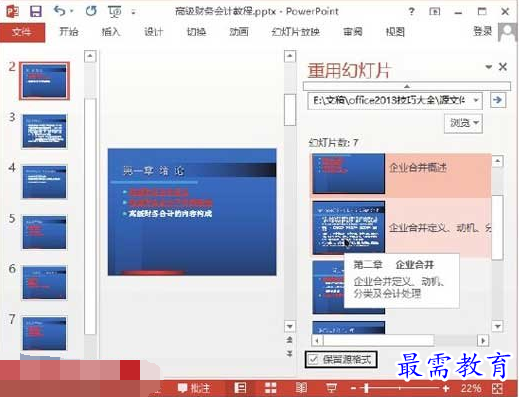Select slide 7 thumbnail in slide panel
This screenshot has width=519, height=397.
pos(44,333)
